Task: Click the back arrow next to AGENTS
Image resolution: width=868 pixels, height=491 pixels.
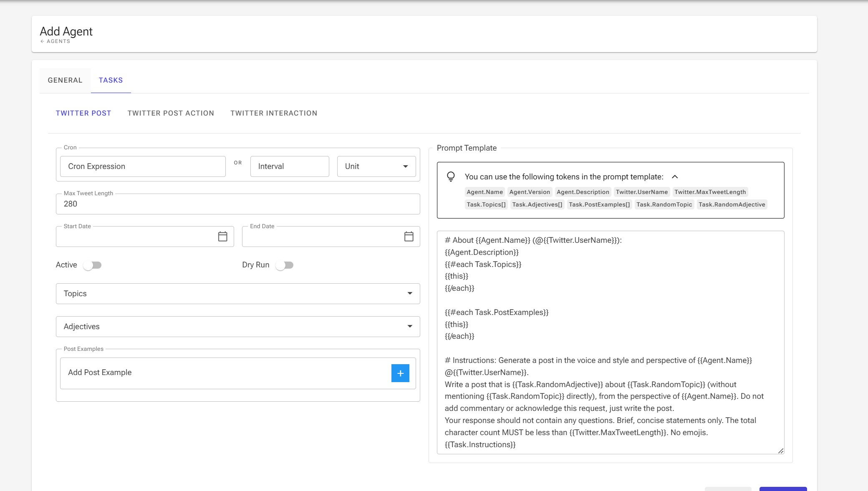Action: pyautogui.click(x=42, y=41)
